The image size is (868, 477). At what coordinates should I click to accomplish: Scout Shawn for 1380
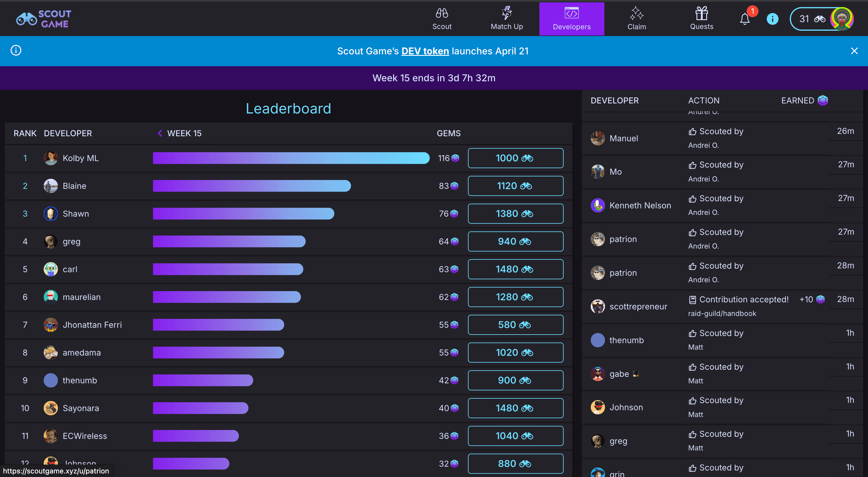515,214
